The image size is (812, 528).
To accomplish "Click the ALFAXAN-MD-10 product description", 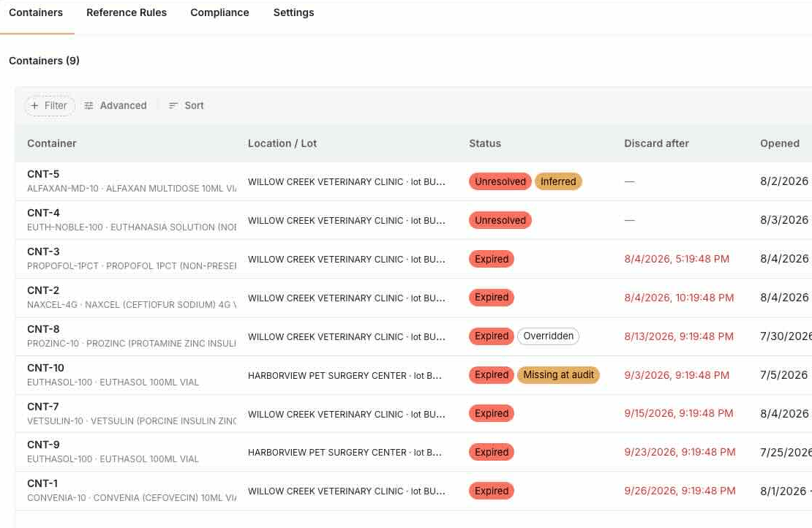I will [x=132, y=189].
